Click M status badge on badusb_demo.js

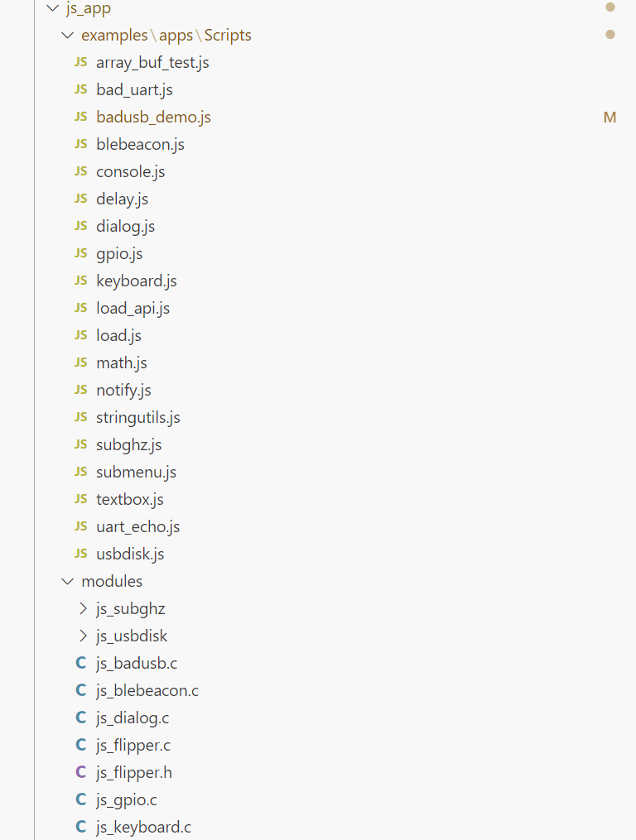point(609,118)
